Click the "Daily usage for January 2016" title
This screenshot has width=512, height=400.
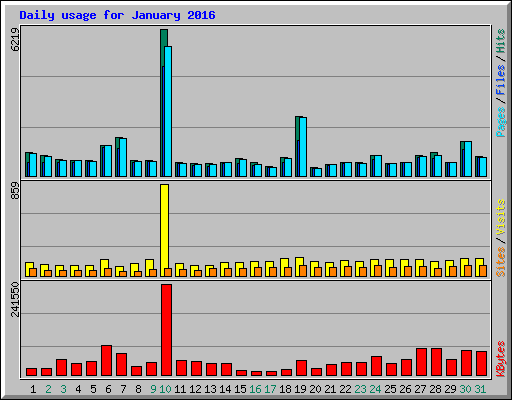[x=117, y=15]
